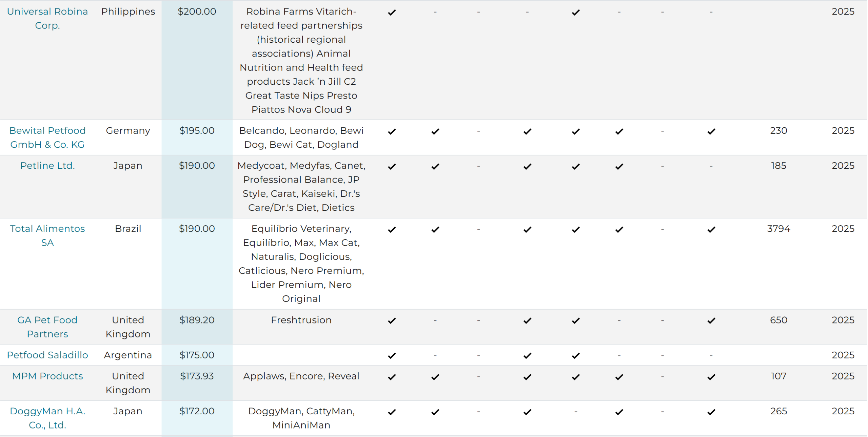Open the Petfood Saladillo link
This screenshot has width=868, height=437.
click(47, 355)
